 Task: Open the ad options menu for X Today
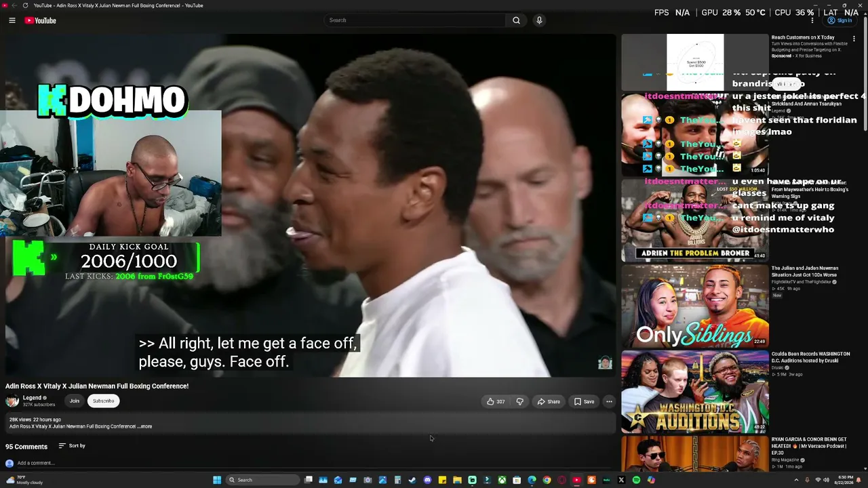tap(854, 39)
